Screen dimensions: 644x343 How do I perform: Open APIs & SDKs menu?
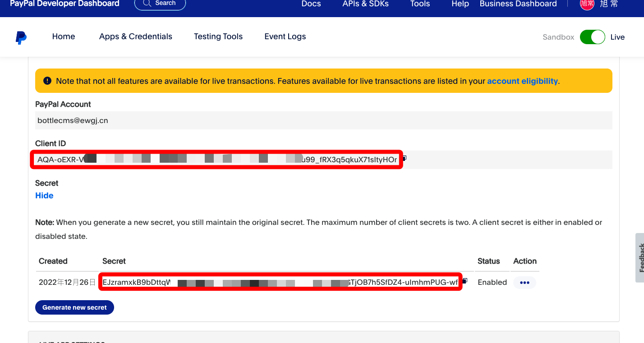coord(366,4)
